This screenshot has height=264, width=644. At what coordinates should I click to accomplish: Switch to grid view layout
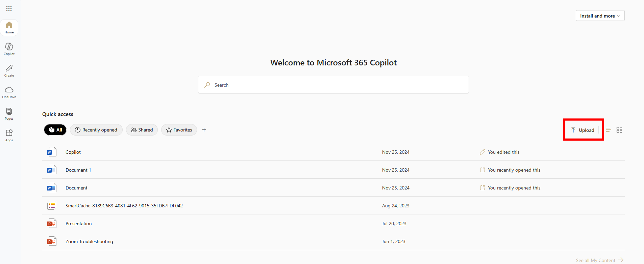click(x=620, y=130)
